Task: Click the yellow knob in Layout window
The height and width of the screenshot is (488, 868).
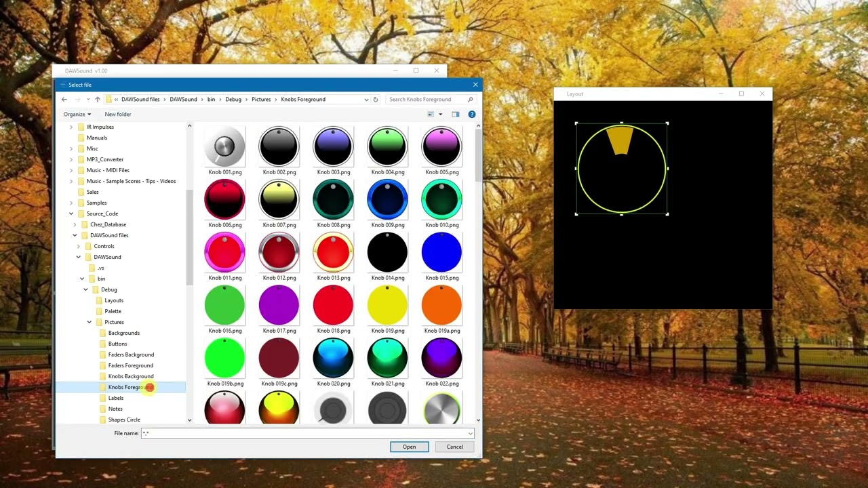Action: [x=622, y=169]
